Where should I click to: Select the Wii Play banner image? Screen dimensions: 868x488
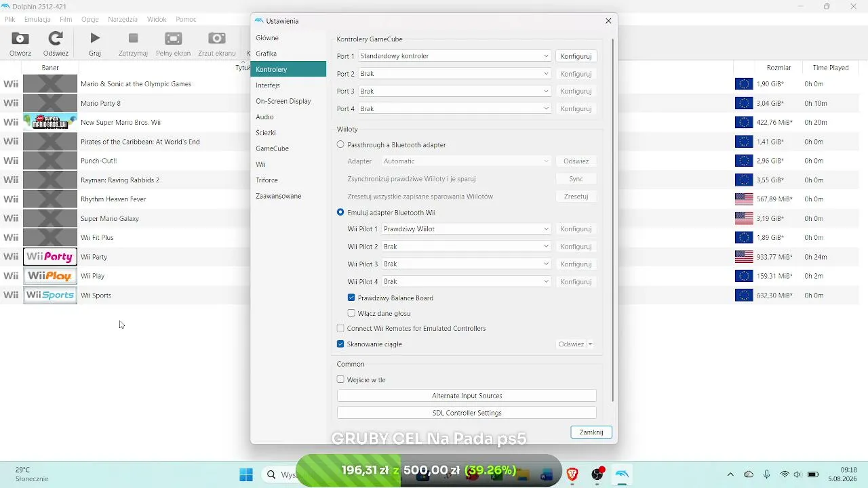tap(50, 276)
